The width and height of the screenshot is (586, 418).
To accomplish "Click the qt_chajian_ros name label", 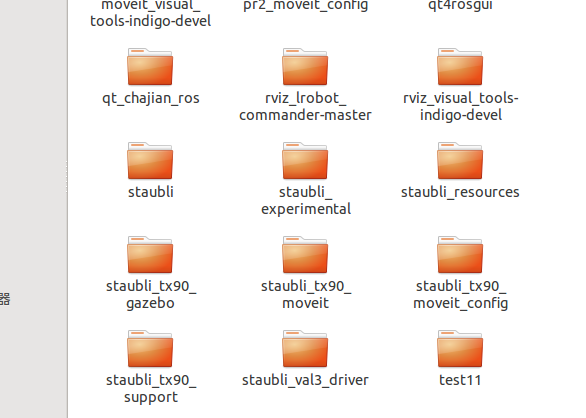I will click(x=151, y=98).
